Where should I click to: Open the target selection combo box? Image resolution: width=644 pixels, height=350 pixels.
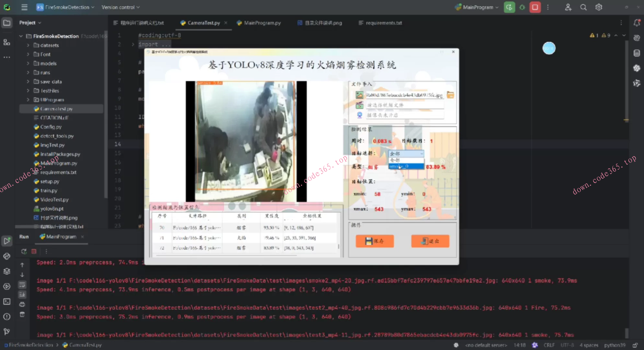(406, 153)
